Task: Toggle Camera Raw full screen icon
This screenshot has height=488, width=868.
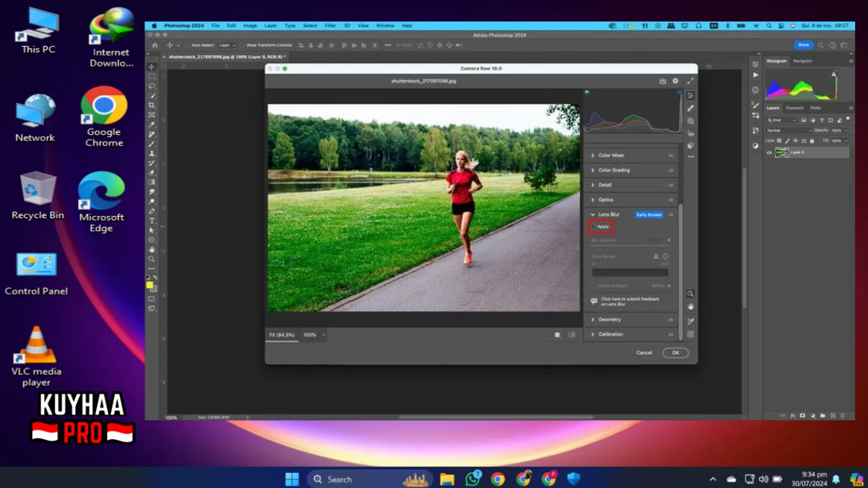Action: pyautogui.click(x=690, y=81)
